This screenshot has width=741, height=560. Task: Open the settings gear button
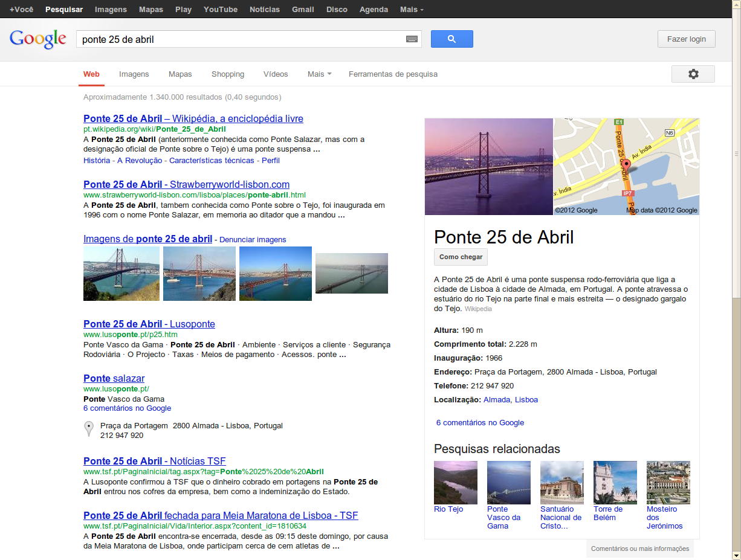[693, 74]
